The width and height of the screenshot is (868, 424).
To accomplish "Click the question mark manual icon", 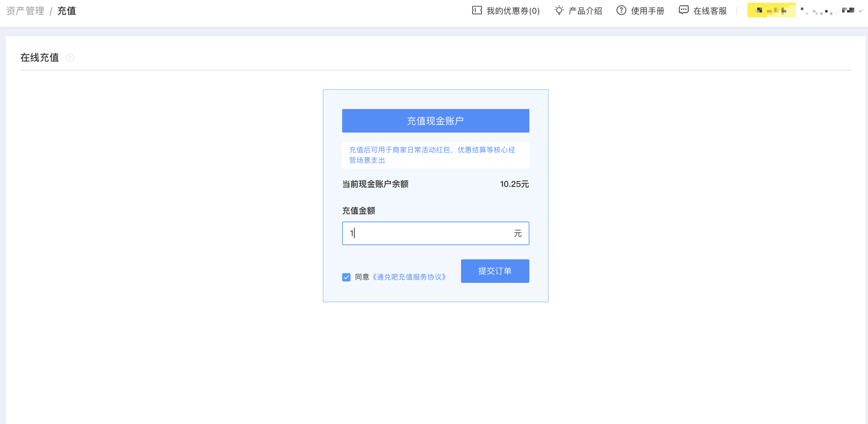I will 621,10.
